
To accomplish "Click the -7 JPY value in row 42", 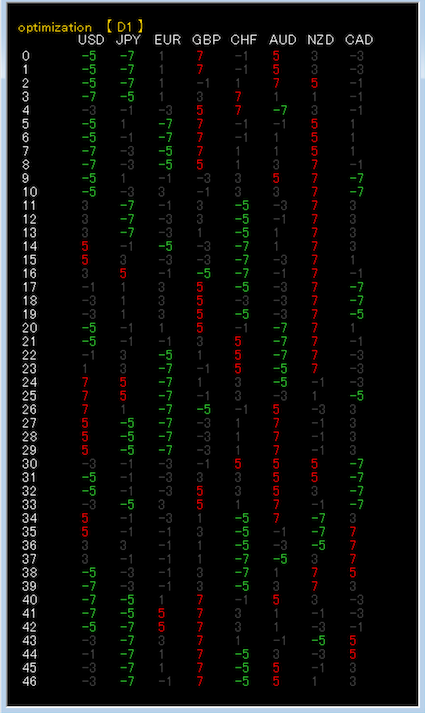I will (x=127, y=627).
